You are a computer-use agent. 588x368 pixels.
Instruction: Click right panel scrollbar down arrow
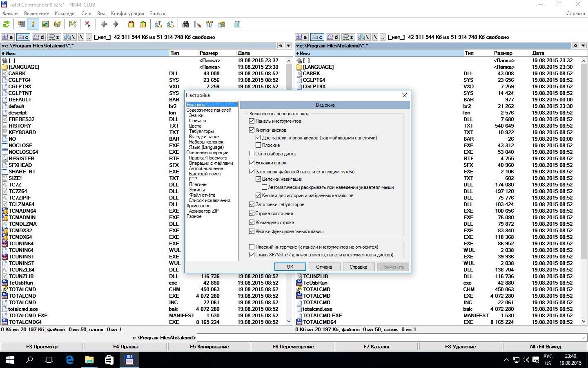pos(584,321)
